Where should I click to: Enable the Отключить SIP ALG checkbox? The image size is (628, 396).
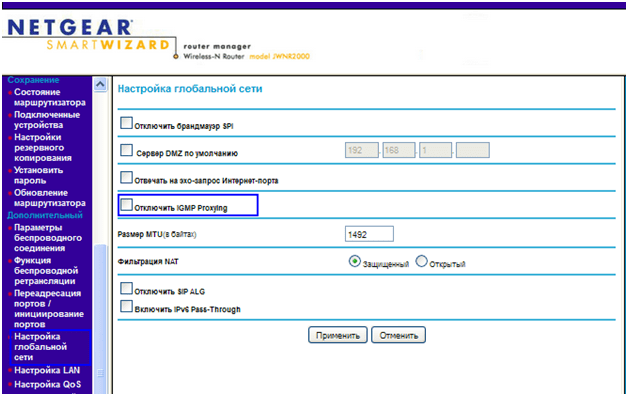(126, 288)
